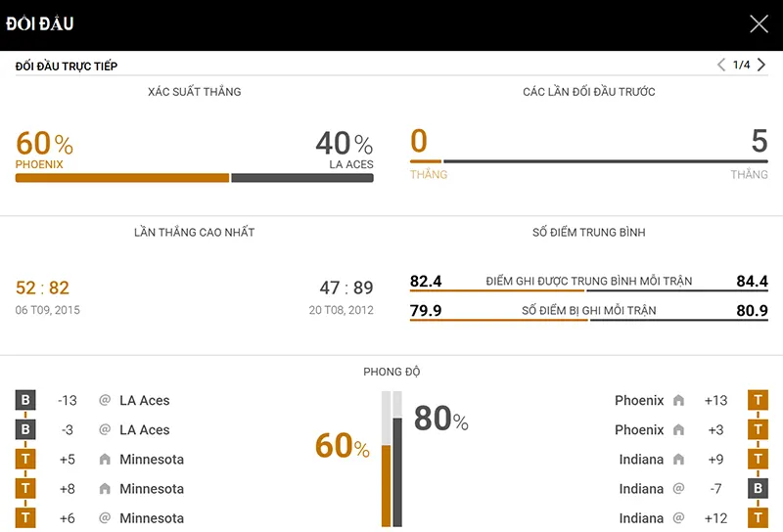783x532 pixels.
Task: Click the B badge on the Indiana -7 row
Action: pyautogui.click(x=758, y=489)
